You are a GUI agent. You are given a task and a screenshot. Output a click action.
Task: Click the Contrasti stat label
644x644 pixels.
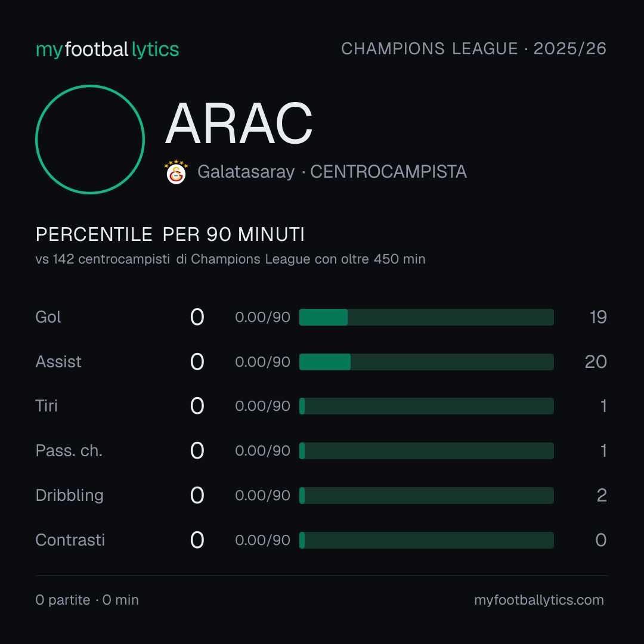coord(70,540)
